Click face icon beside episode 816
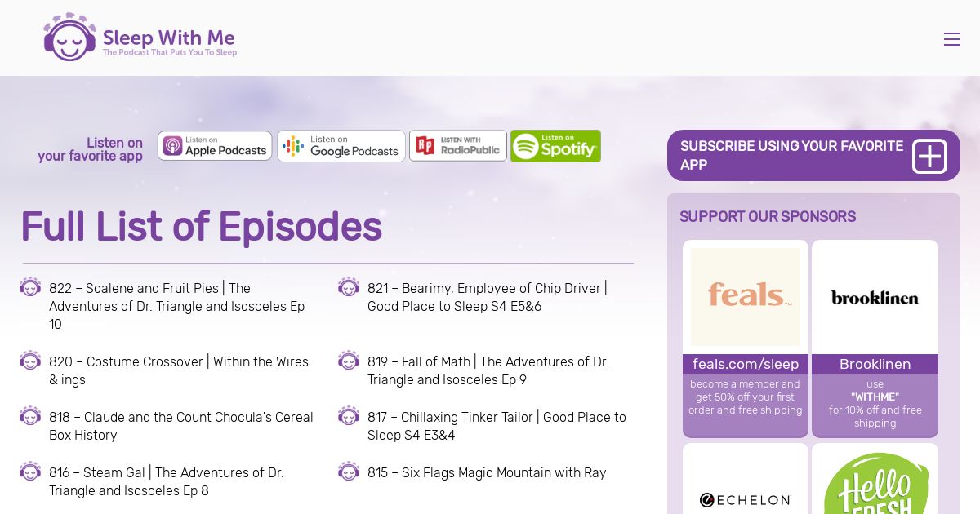This screenshot has width=980, height=514. [x=30, y=472]
